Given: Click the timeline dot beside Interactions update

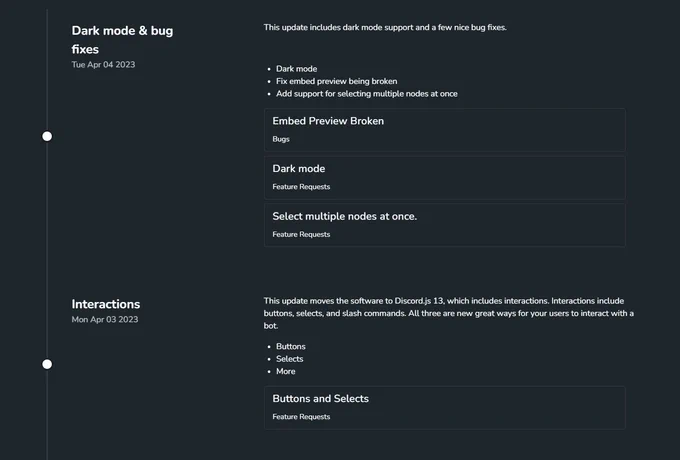Looking at the screenshot, I should coord(47,364).
